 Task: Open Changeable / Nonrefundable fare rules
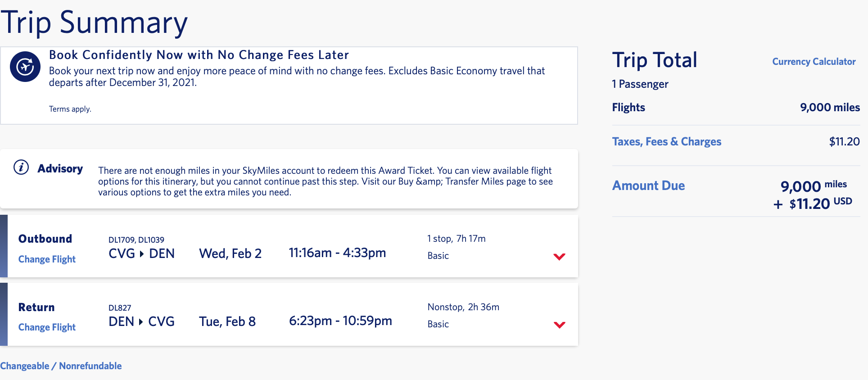coord(61,366)
